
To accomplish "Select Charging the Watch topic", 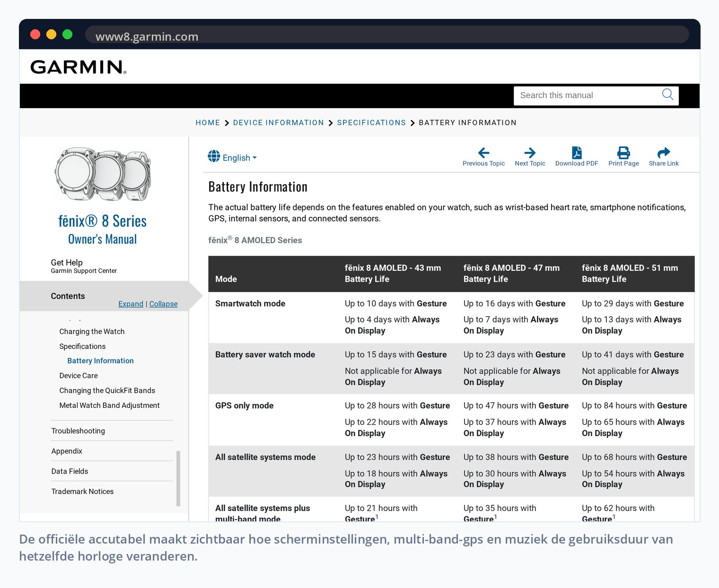I will coord(92,332).
